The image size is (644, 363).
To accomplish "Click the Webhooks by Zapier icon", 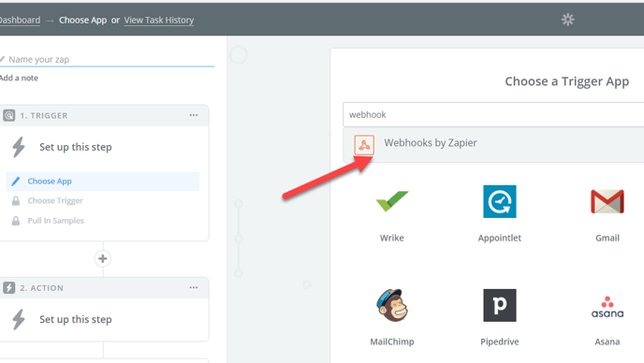I will click(364, 145).
